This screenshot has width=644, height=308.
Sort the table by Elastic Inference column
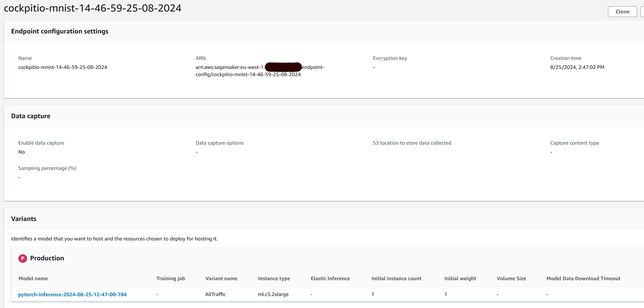point(330,278)
